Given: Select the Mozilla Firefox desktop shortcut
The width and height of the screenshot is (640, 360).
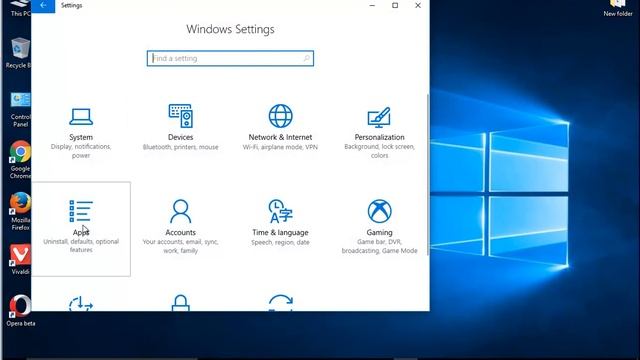Looking at the screenshot, I should coord(20,211).
